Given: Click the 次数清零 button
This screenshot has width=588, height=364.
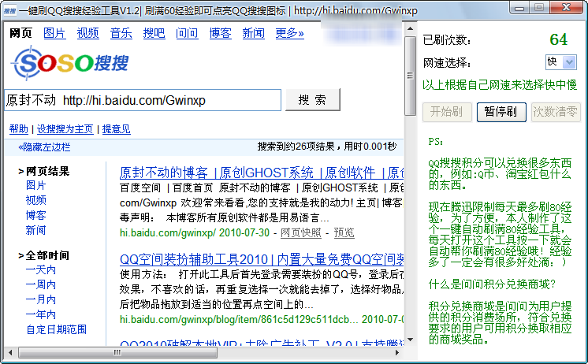Looking at the screenshot, I should (556, 112).
